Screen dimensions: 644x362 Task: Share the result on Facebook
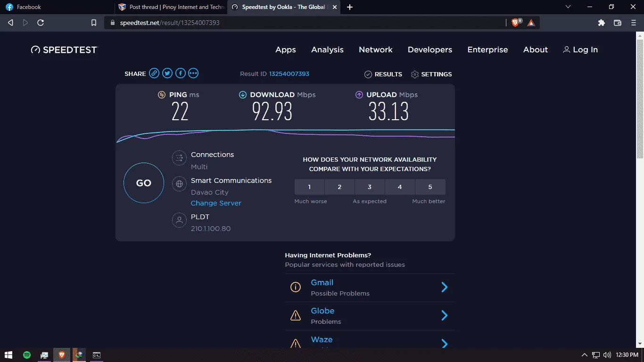pos(181,73)
